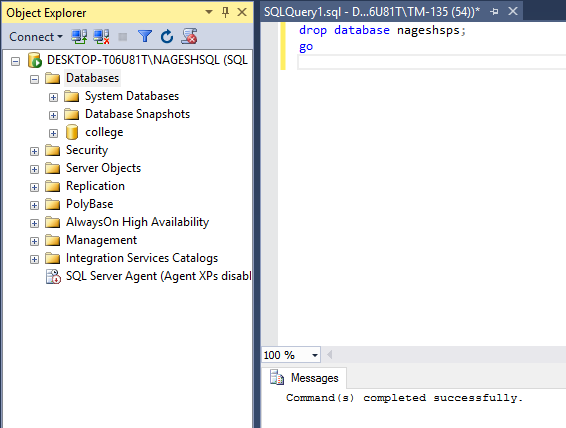Select the SQL Server Agent icon

(53, 276)
